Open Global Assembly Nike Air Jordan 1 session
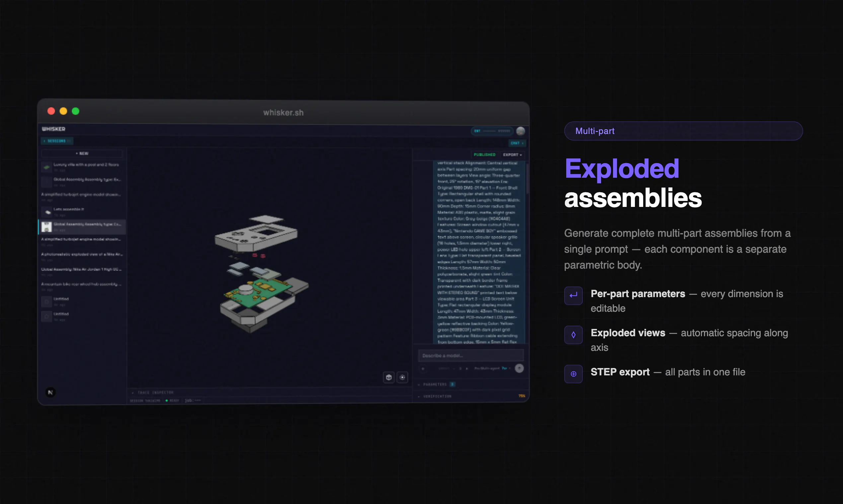Screen dimensions: 843x504 pyautogui.click(x=82, y=272)
